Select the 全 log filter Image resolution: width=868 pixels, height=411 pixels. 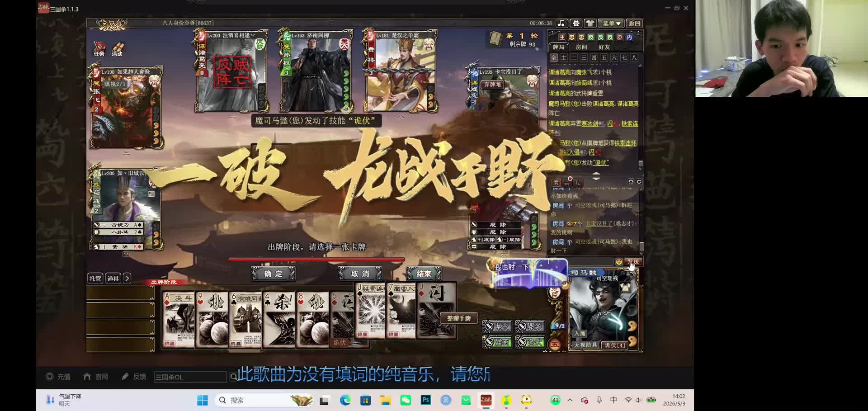554,58
